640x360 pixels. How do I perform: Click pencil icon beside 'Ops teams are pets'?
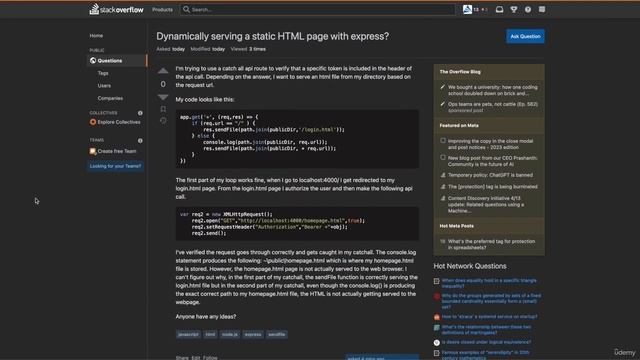(443, 104)
